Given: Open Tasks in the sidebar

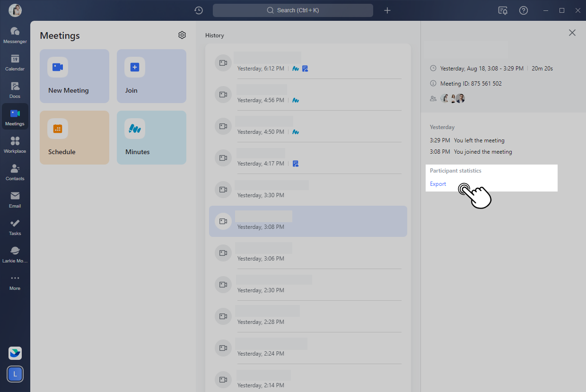Looking at the screenshot, I should 15,227.
